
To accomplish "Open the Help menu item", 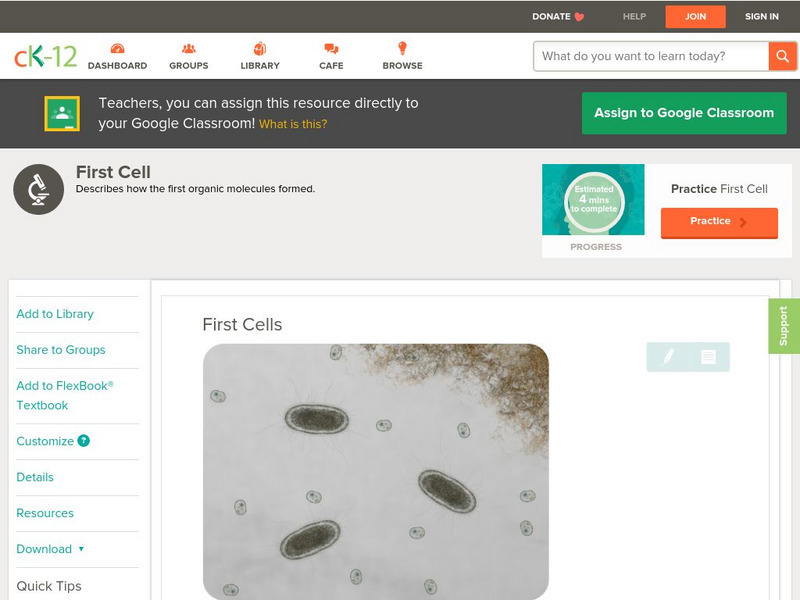I will [x=635, y=17].
